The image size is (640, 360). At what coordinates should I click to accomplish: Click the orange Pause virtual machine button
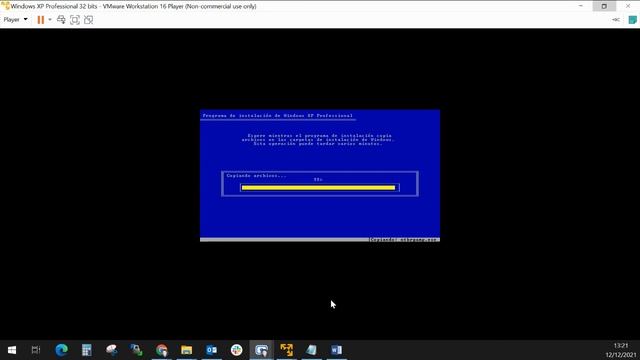coord(40,20)
